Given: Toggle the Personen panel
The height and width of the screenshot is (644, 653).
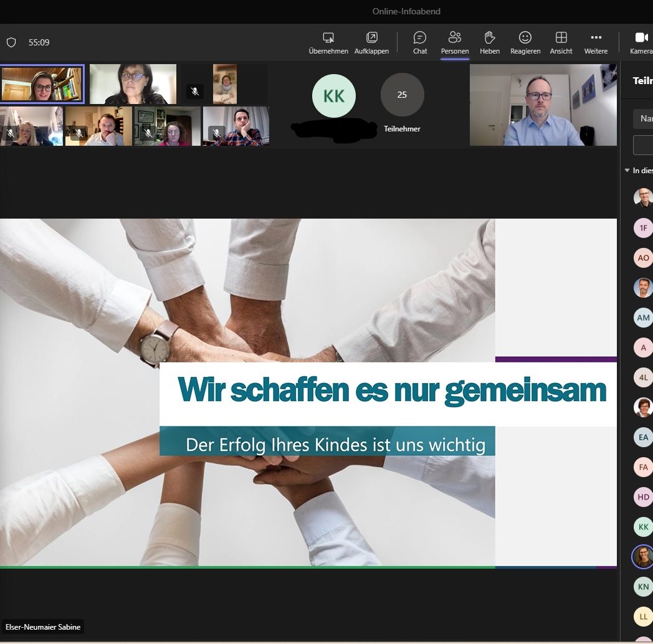Looking at the screenshot, I should coord(455,38).
